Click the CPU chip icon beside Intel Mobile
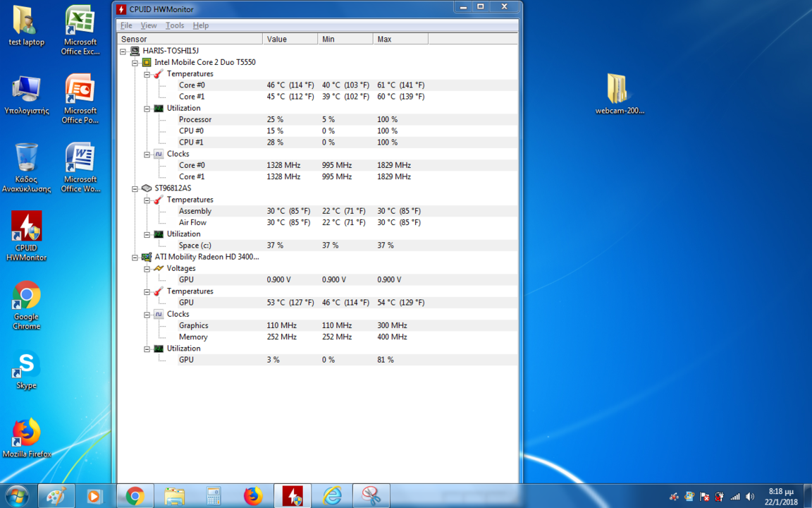The width and height of the screenshot is (812, 508). click(147, 62)
